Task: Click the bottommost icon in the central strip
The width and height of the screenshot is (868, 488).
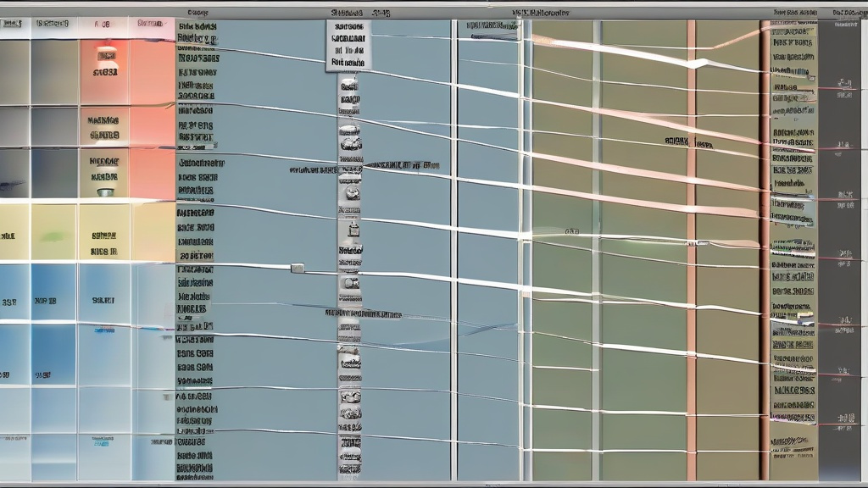Action: pos(349,465)
